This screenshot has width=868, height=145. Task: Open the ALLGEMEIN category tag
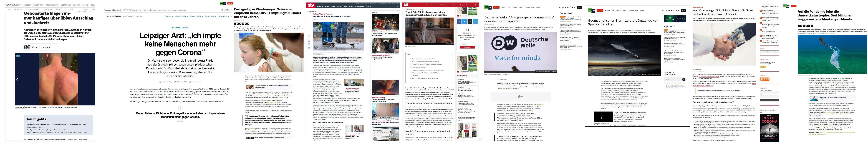point(176,28)
